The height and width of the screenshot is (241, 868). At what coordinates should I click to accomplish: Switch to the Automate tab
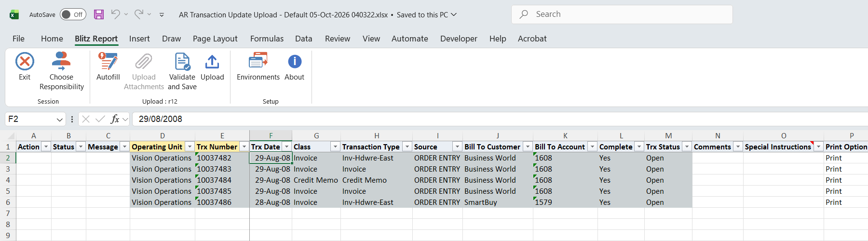tap(410, 39)
